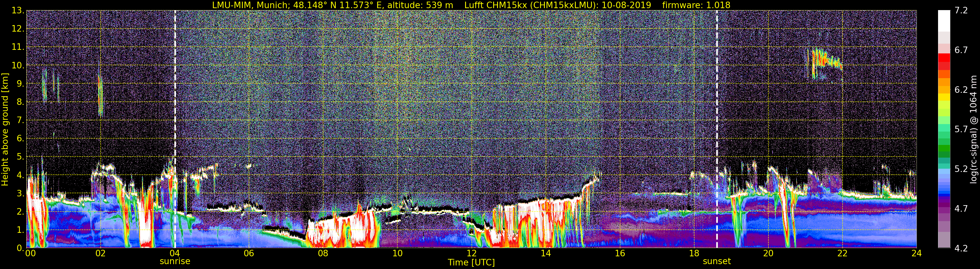The height and width of the screenshot is (269, 980).
Task: Click the colorbar label 'log(rc-signal) @ 1064 nm'
Action: pos(974,130)
